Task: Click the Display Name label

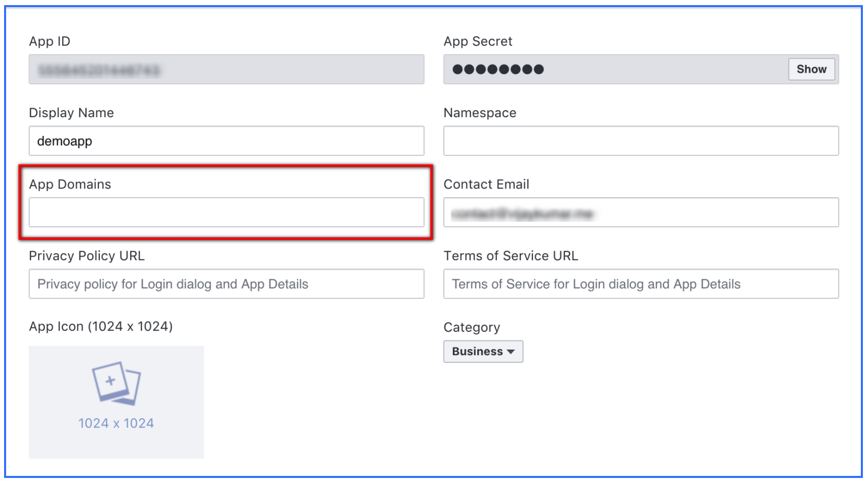Action: point(71,113)
